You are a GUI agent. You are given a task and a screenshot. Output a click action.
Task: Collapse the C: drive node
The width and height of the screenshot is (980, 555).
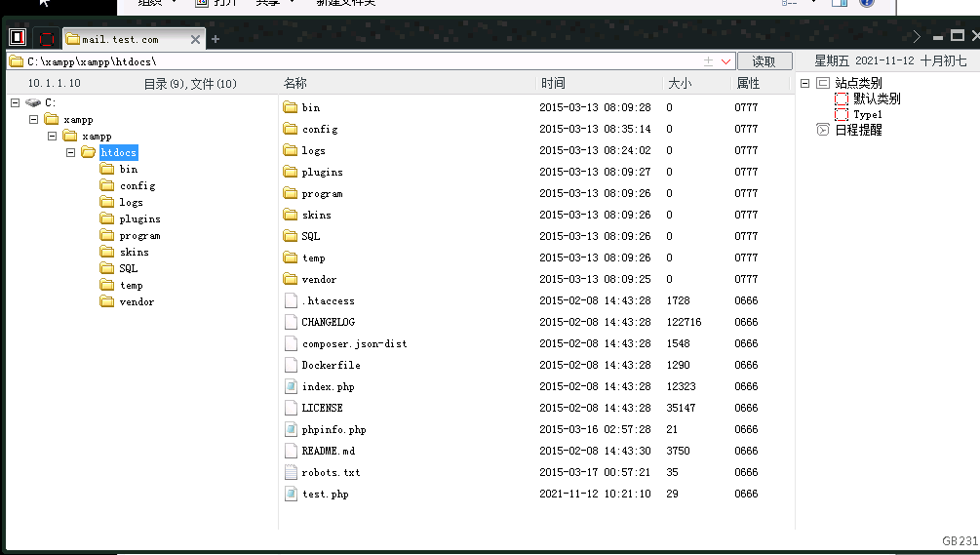[16, 102]
